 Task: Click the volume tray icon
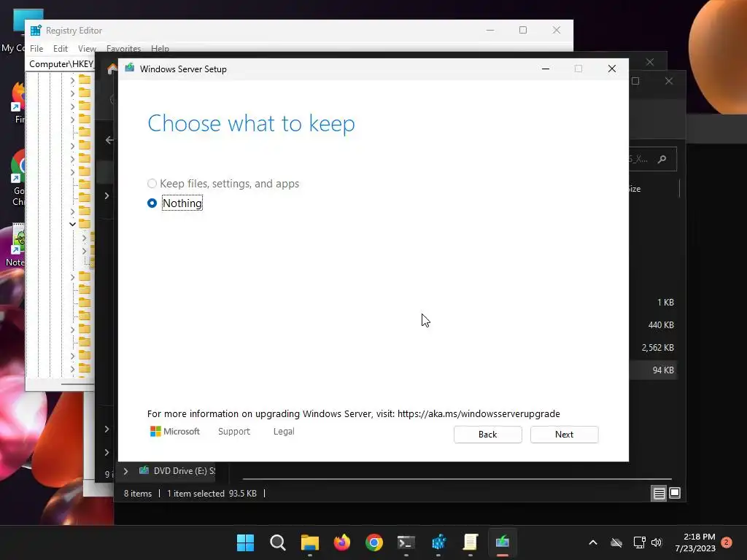[657, 542]
